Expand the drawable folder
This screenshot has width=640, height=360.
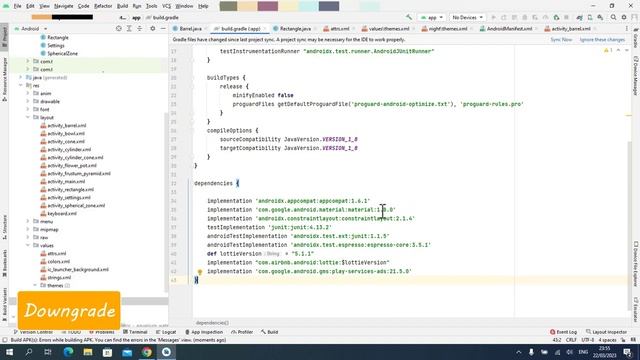tap(28, 101)
